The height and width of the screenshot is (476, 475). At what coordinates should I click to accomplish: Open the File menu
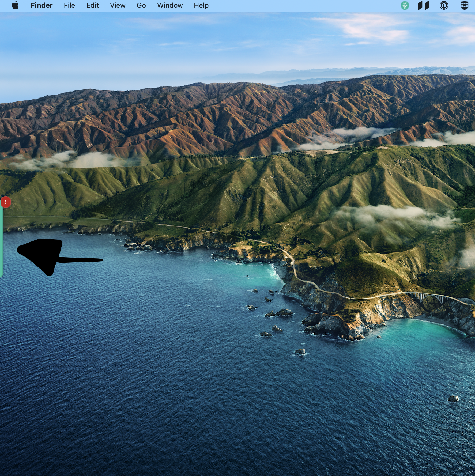coord(69,5)
